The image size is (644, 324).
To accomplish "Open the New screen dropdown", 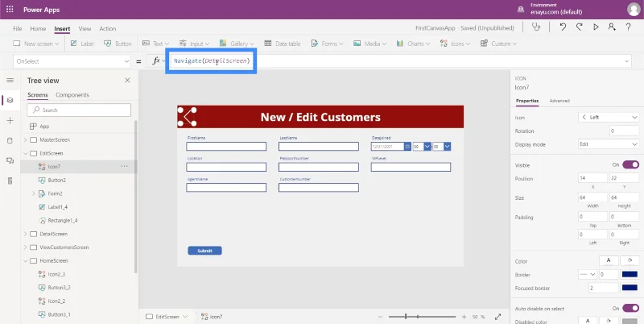I will 36,44.
